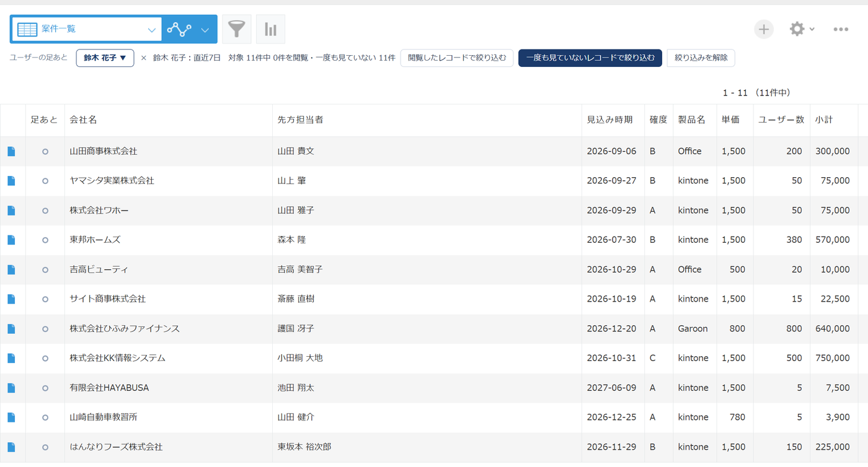The width and height of the screenshot is (868, 467).
Task: Open the three-dot options menu
Action: 841,29
